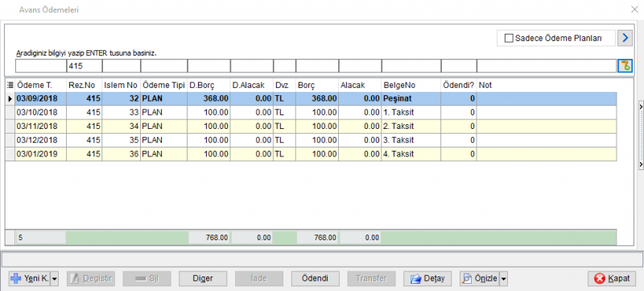
Task: Click the Transfer button
Action: [371, 278]
